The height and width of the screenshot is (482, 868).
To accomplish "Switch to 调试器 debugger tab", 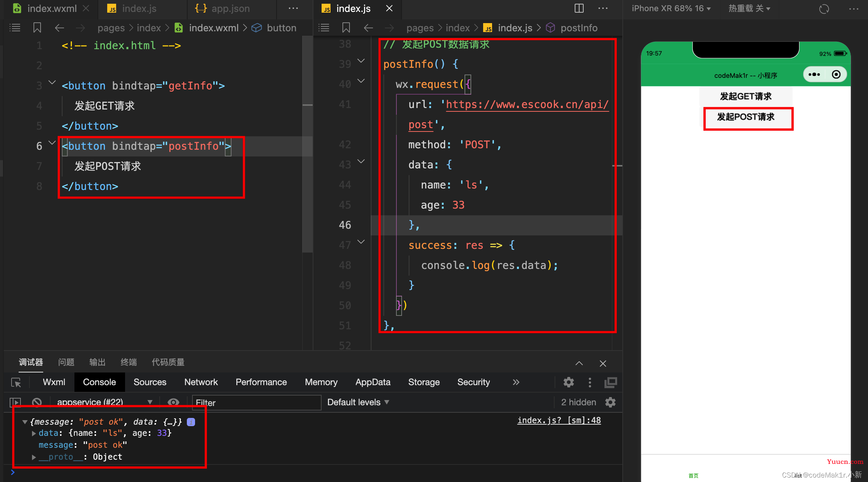I will click(31, 362).
